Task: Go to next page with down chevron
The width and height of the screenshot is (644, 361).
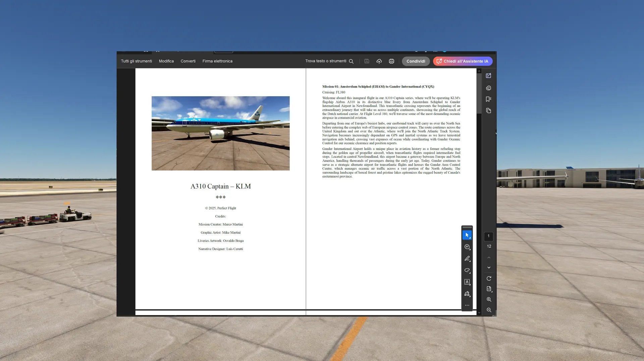Action: (489, 267)
